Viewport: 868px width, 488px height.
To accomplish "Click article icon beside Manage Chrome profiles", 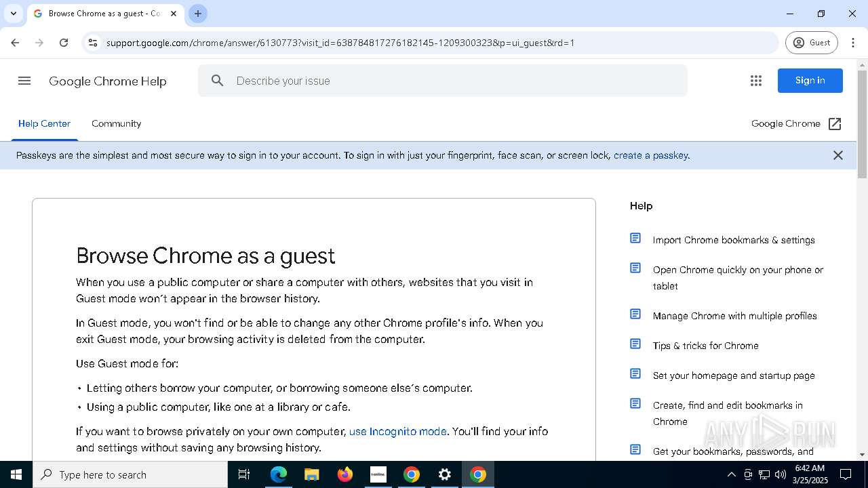I will pos(635,314).
